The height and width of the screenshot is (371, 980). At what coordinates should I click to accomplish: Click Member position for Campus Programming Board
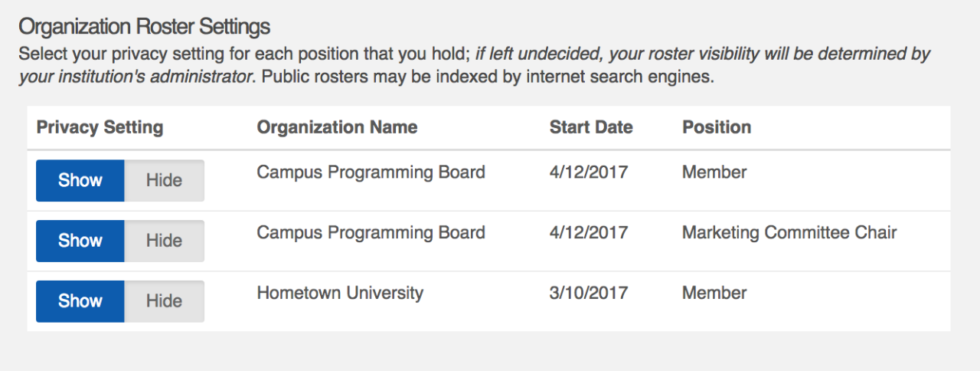(714, 172)
